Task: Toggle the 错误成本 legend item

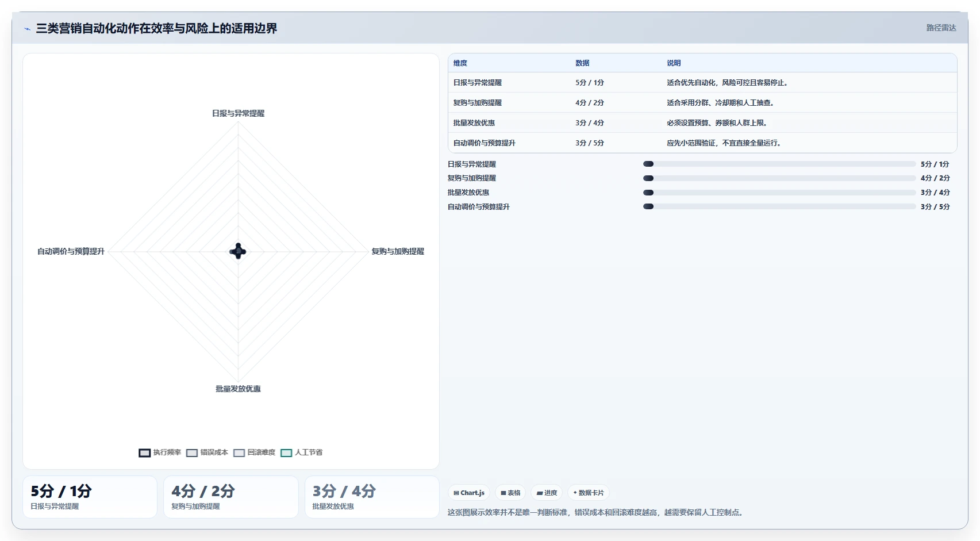Action: point(207,452)
